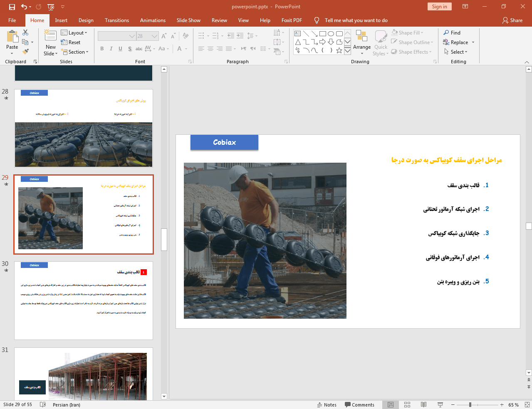Open the font name combo box
The width and height of the screenshot is (532, 409).
pyautogui.click(x=117, y=36)
